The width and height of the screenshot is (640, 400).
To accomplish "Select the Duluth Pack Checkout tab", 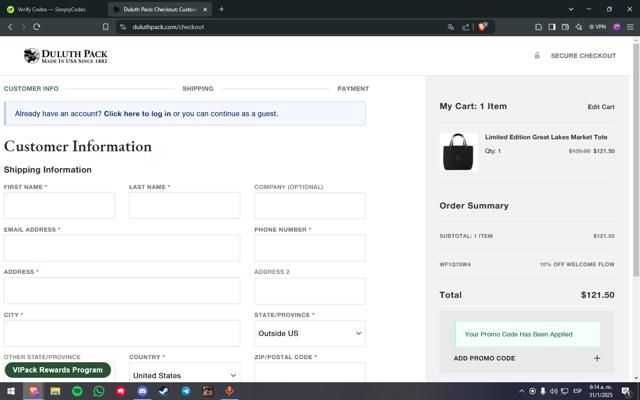I will 159,9.
